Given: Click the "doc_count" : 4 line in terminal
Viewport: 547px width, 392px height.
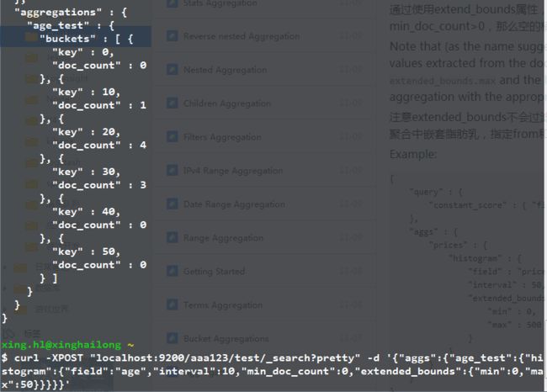Looking at the screenshot, I should click(99, 145).
